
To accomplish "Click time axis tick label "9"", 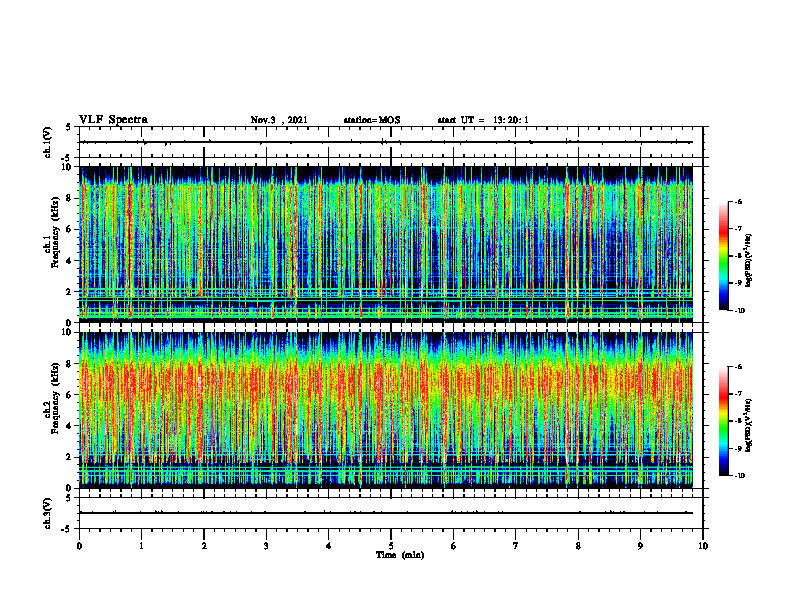I will [640, 546].
